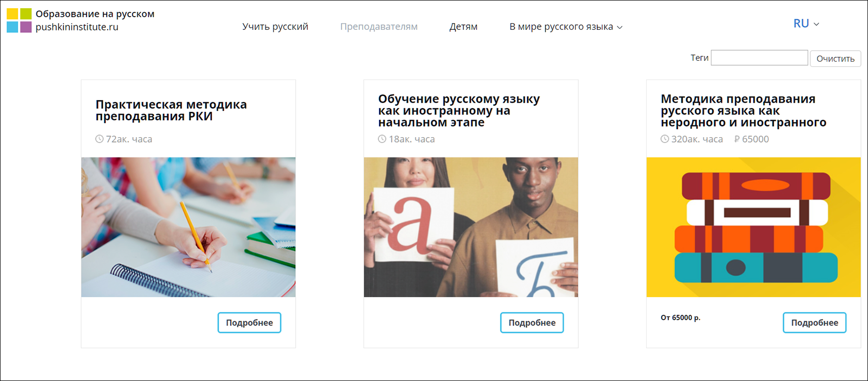Select the Преподавателям menu item
This screenshot has height=381, width=868.
click(379, 26)
